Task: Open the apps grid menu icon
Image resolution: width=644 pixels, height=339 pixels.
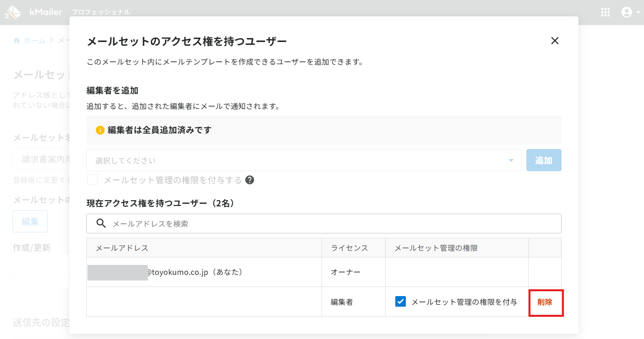Action: (x=605, y=13)
